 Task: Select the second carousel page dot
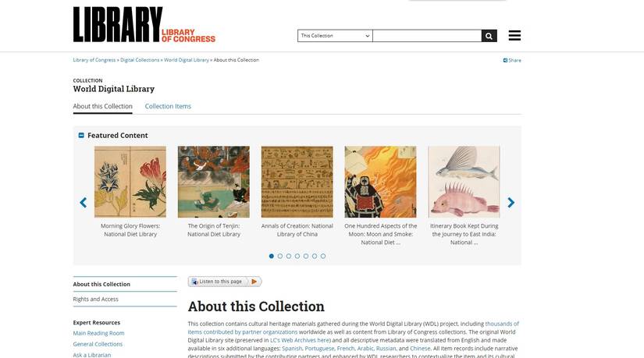click(280, 256)
